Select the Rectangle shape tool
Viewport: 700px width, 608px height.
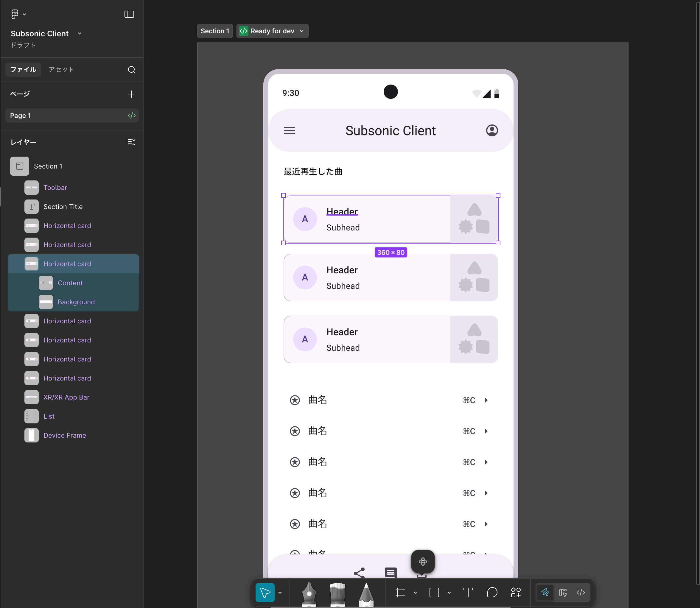point(434,593)
